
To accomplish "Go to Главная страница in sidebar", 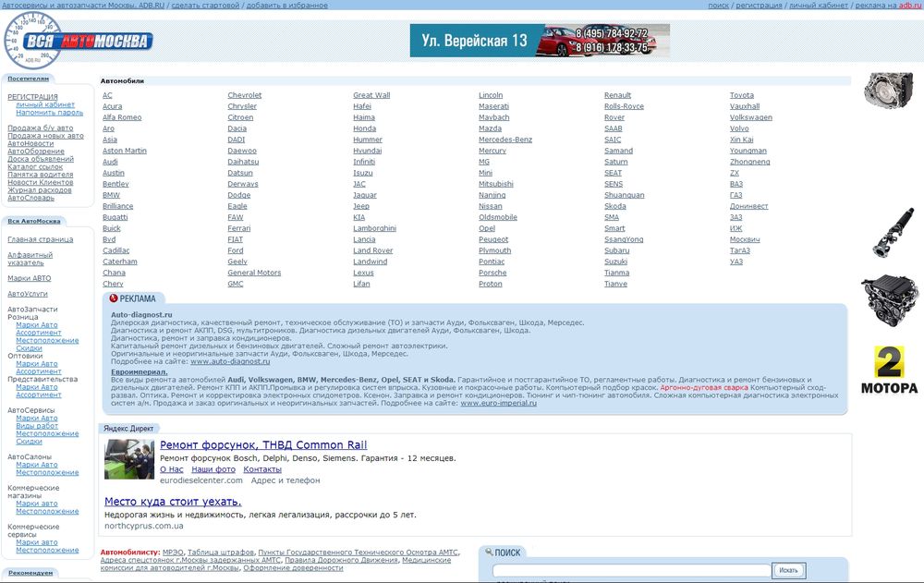I will 41,239.
